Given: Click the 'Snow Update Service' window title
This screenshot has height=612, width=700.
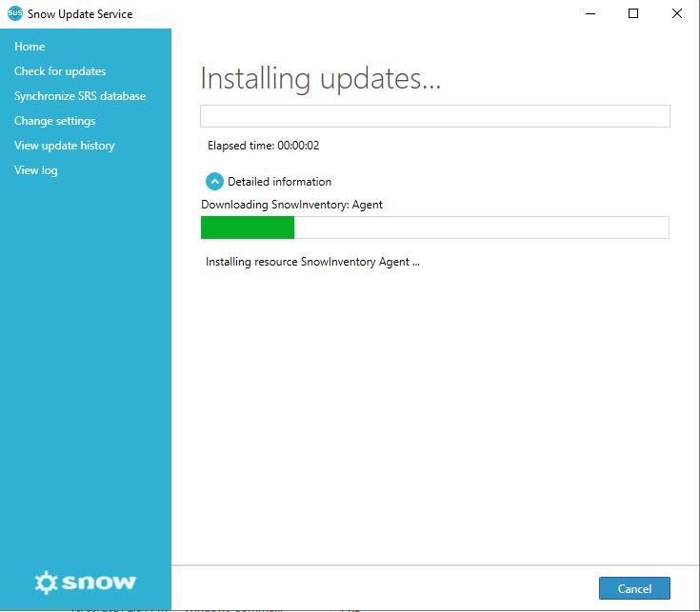Looking at the screenshot, I should point(80,14).
